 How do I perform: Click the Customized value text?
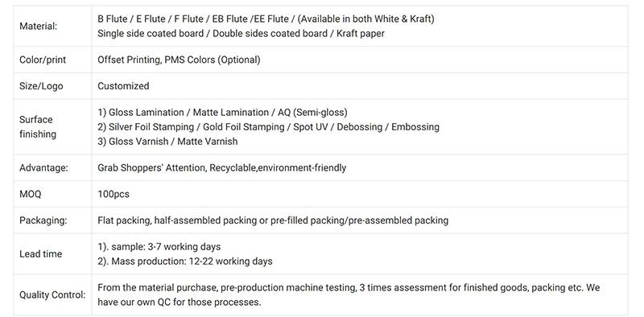click(x=123, y=86)
